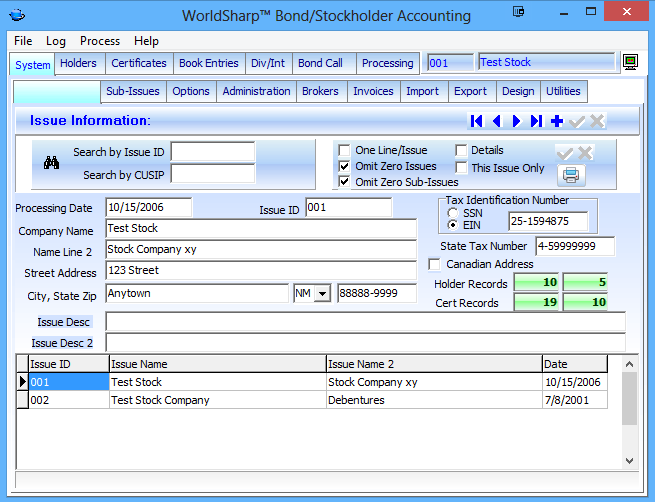Add a new issue with plus icon
Image resolution: width=655 pixels, height=502 pixels.
pyautogui.click(x=557, y=121)
